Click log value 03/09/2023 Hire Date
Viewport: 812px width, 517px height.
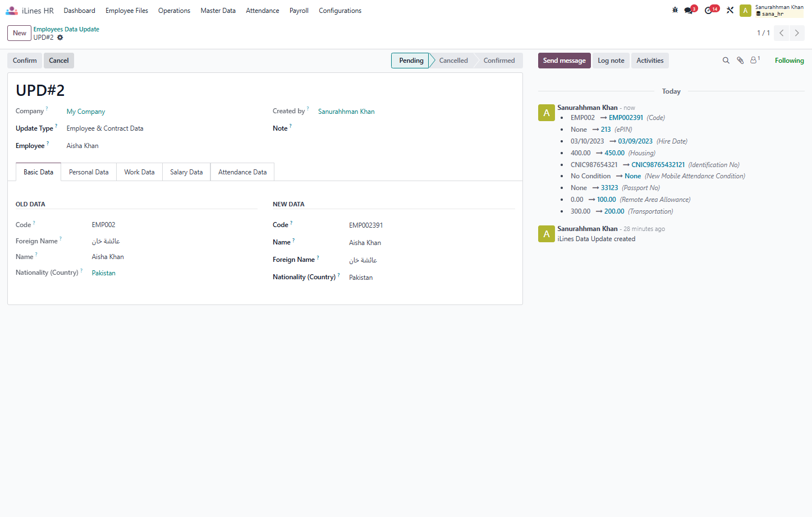coord(635,141)
